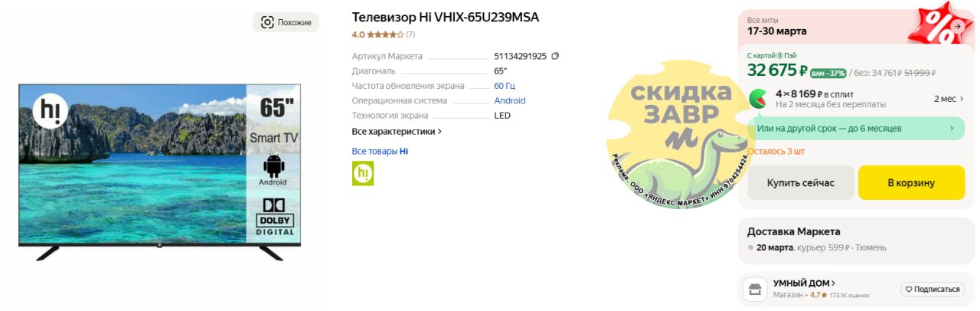This screenshot has height=311, width=980.
Task: Click the УМНЫЙ ДОМ shop icon
Action: (x=756, y=289)
